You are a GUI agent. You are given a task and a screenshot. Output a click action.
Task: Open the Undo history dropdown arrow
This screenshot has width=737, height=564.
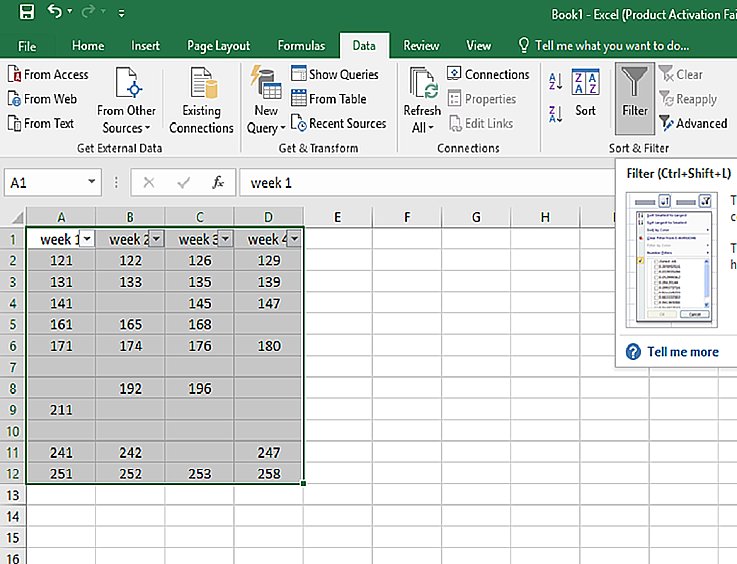70,11
